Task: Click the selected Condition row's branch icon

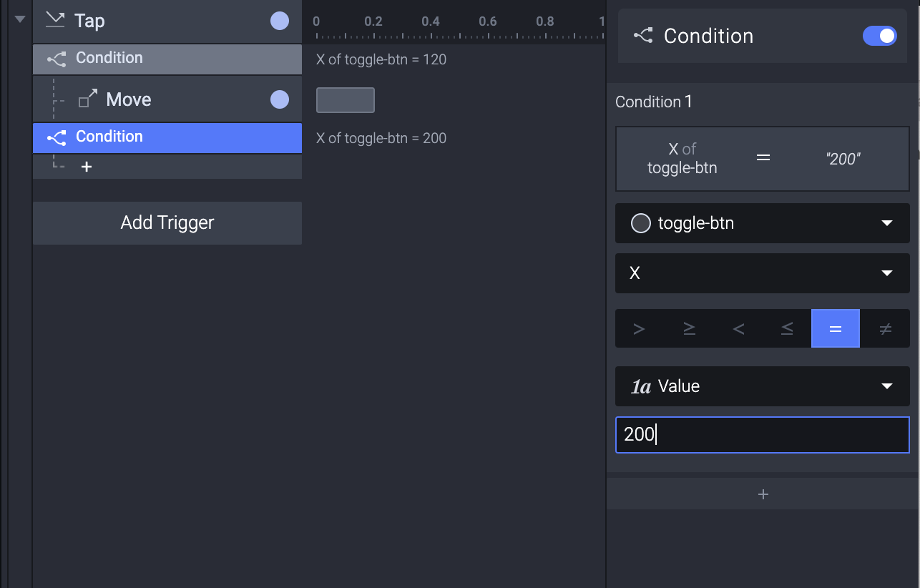Action: coord(56,137)
